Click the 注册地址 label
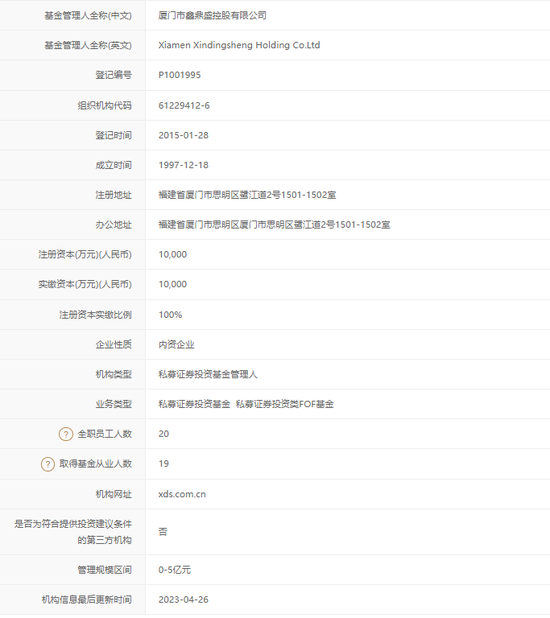This screenshot has width=550, height=618. pyautogui.click(x=114, y=195)
